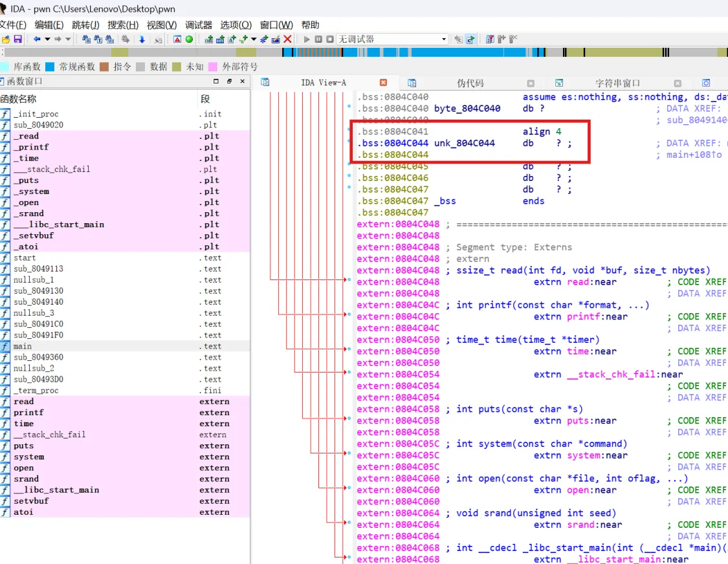Viewport: 728px width, 564px height.
Task: Open the 编辑(E) menu
Action: click(49, 25)
